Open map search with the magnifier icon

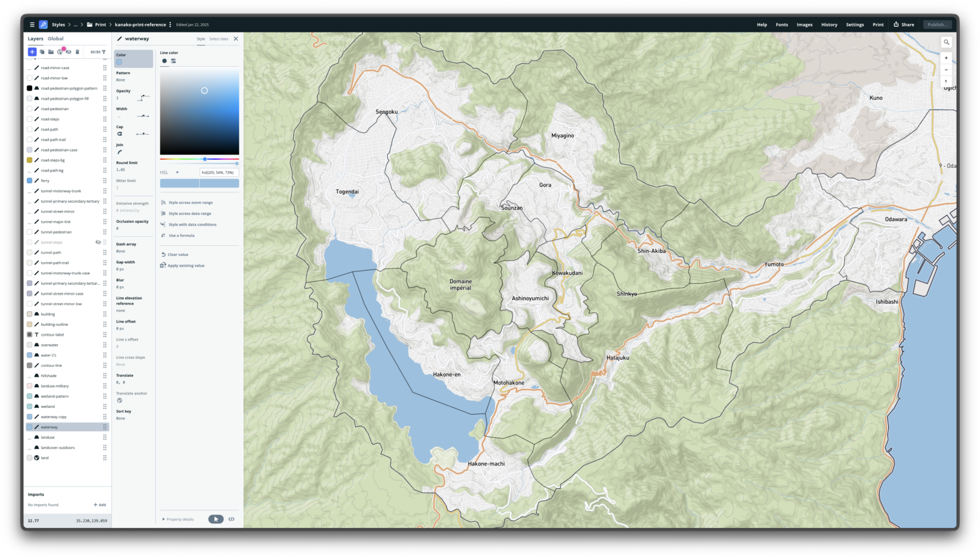[946, 42]
